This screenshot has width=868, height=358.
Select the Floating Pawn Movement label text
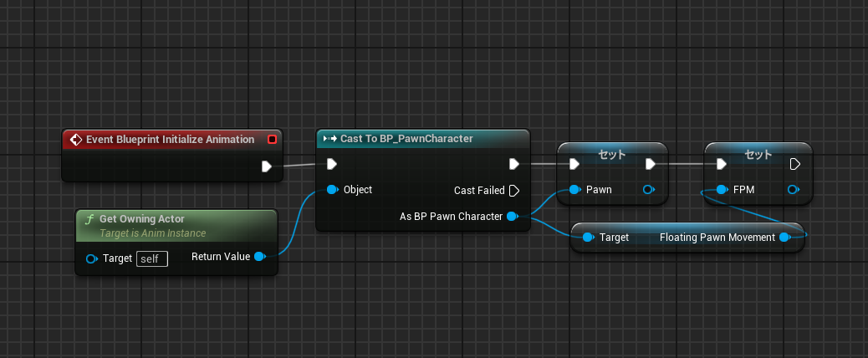[x=717, y=238]
